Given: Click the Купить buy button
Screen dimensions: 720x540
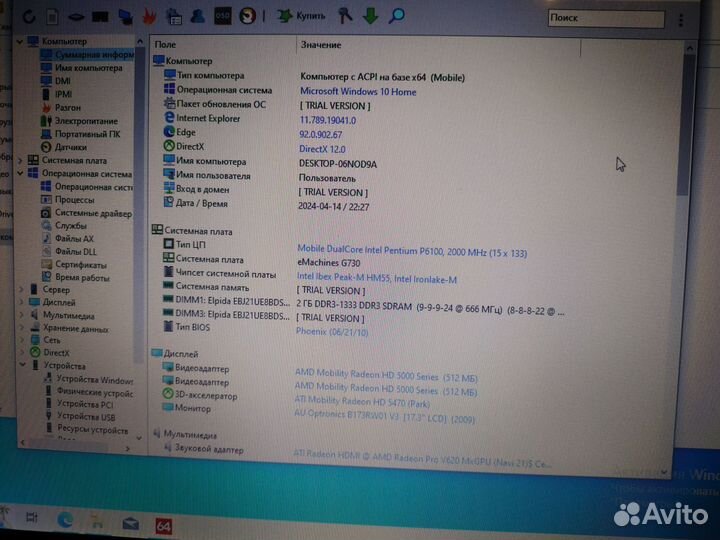Looking at the screenshot, I should point(302,16).
